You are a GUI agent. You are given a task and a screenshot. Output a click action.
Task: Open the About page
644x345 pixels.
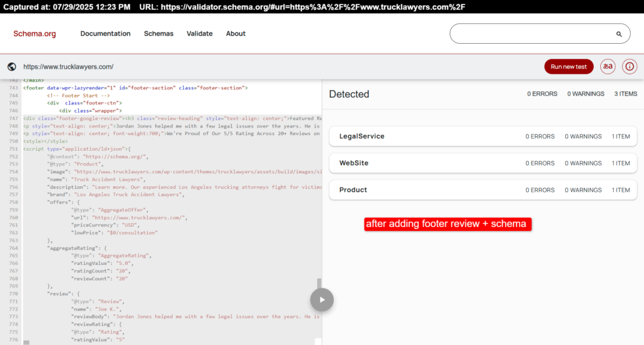click(x=236, y=34)
